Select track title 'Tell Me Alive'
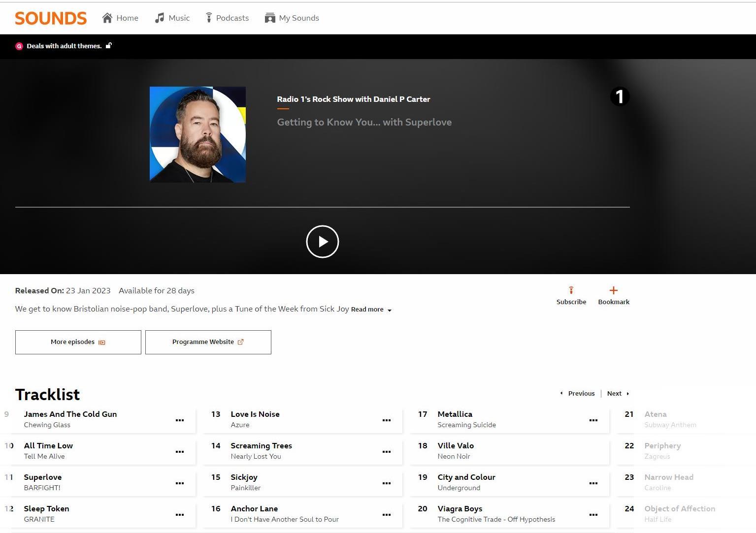The height and width of the screenshot is (533, 756). 44,457
